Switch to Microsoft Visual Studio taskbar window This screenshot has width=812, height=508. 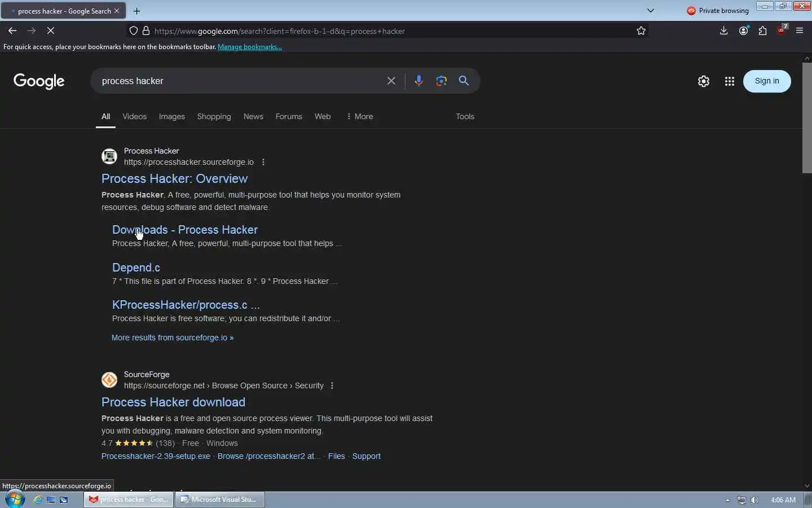pyautogui.click(x=220, y=500)
